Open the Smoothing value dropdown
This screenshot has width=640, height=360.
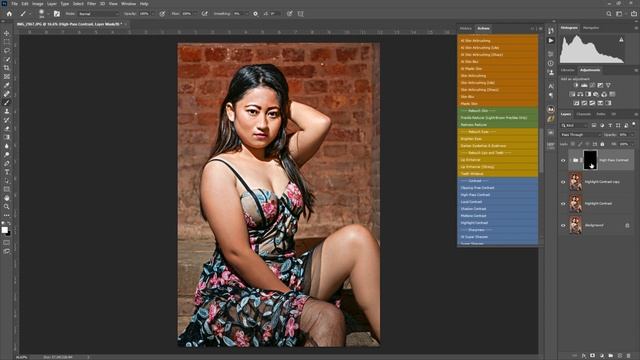[x=246, y=14]
